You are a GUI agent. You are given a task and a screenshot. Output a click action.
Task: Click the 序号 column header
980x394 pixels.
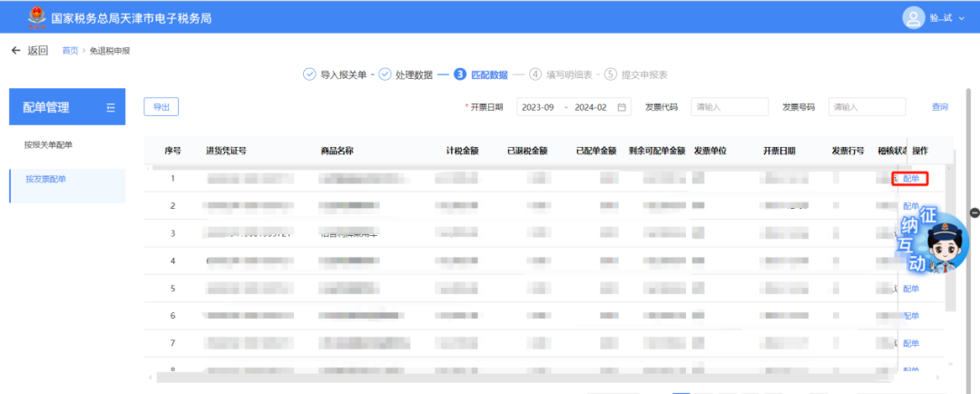click(x=173, y=151)
